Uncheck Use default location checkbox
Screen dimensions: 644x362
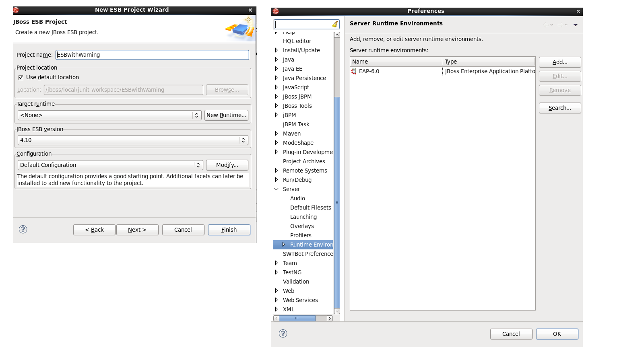click(x=21, y=77)
